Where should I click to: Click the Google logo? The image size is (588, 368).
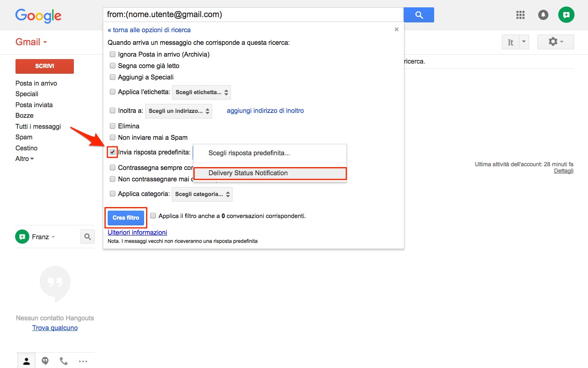tap(38, 16)
